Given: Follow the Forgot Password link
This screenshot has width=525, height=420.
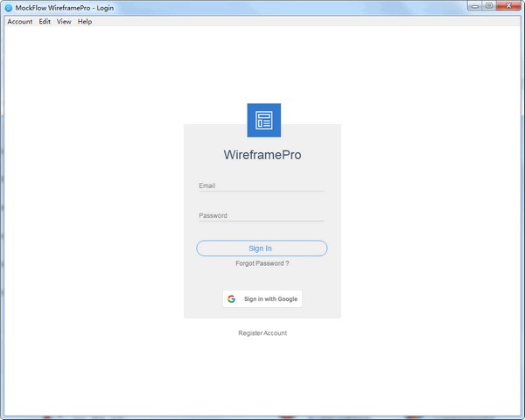Looking at the screenshot, I should pos(262,263).
